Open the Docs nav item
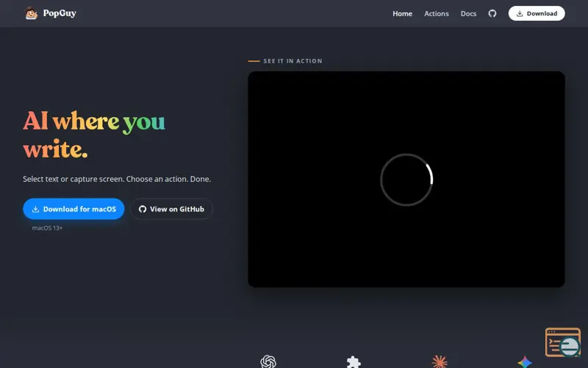The image size is (588, 368). click(x=468, y=13)
